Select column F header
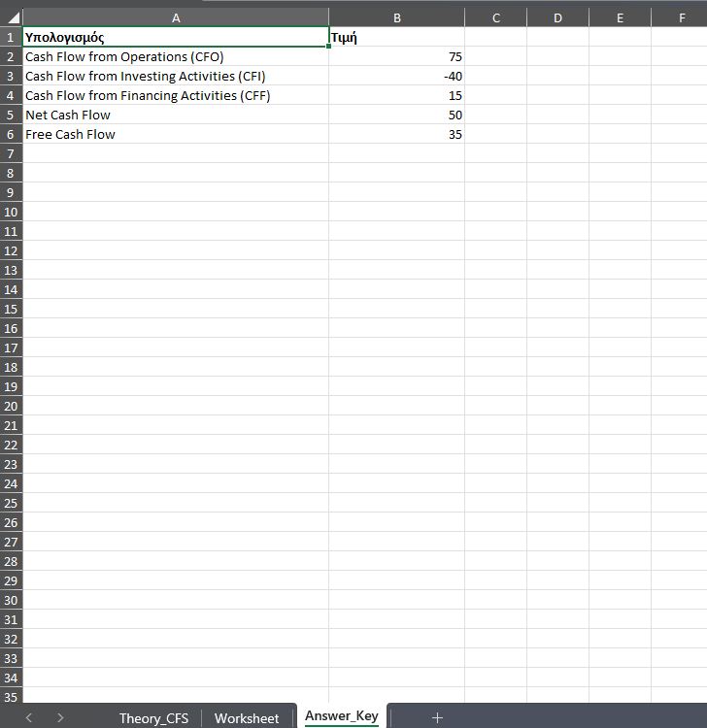Viewport: 707px width, 728px height. (x=681, y=17)
